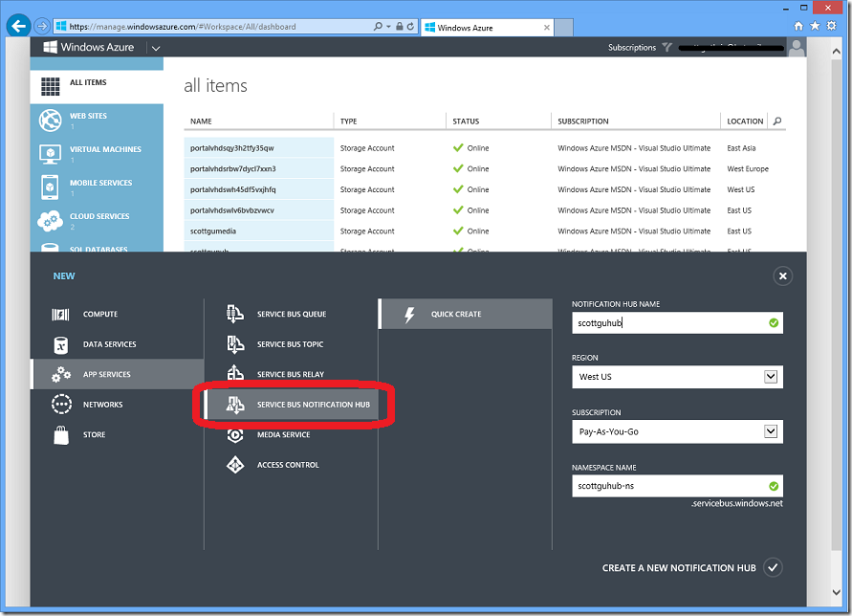Click the Networks category icon
The height and width of the screenshot is (616, 852).
point(61,405)
